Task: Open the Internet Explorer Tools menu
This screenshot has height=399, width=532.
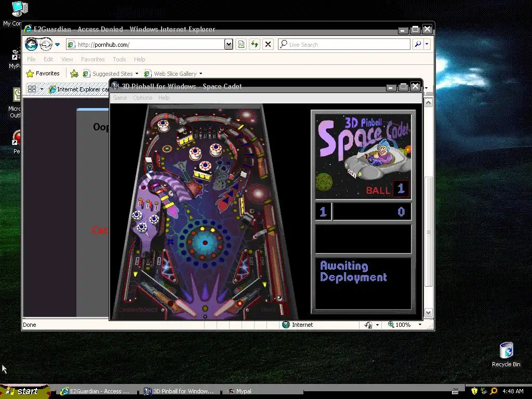Action: [119, 59]
